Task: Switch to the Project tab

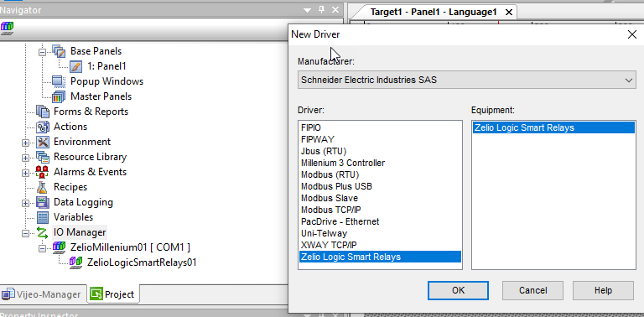Action: [x=113, y=294]
